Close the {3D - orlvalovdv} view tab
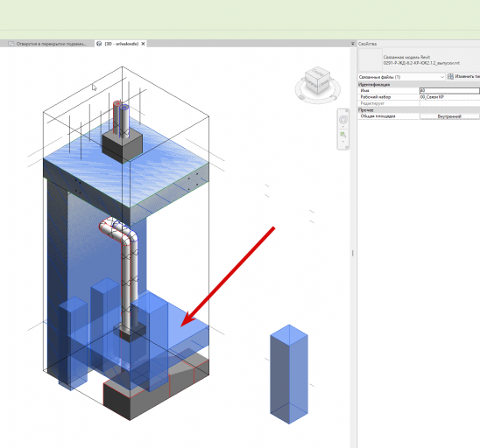Image resolution: width=480 pixels, height=448 pixels. 143,44
